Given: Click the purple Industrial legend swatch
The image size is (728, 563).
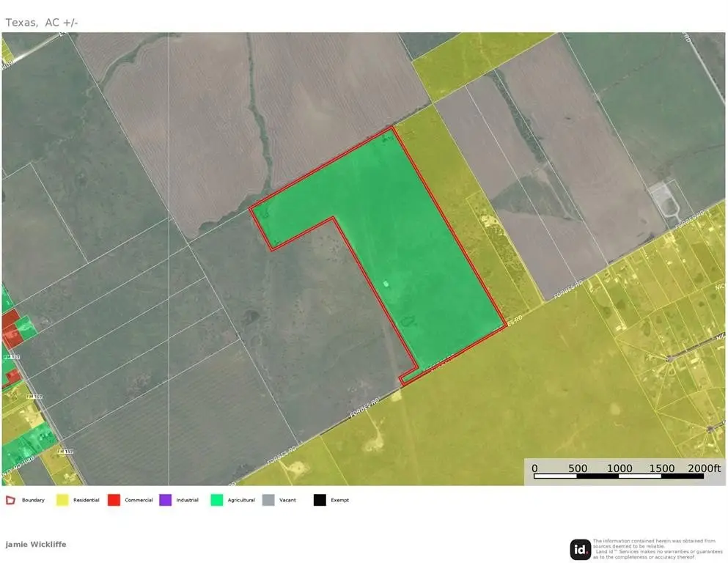Looking at the screenshot, I should pyautogui.click(x=165, y=500).
